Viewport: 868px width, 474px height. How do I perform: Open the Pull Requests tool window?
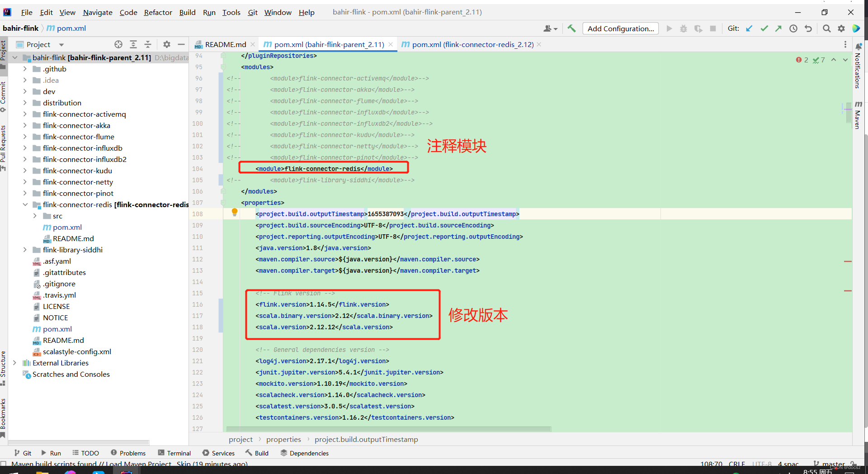click(3, 148)
